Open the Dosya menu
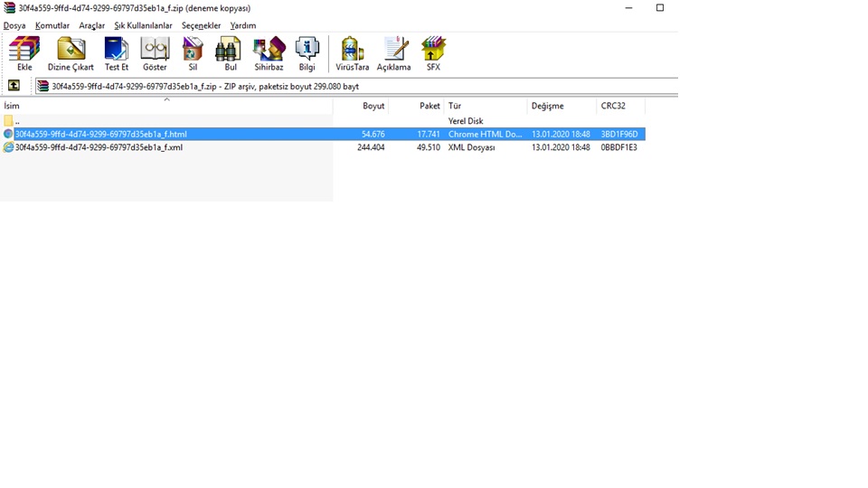Viewport: 868px width, 488px height. (14, 25)
